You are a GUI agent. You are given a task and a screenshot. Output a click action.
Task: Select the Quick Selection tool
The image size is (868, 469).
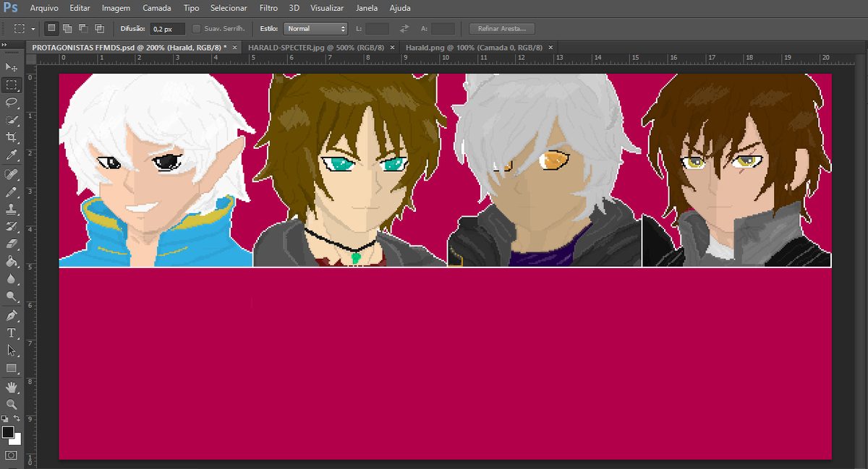click(11, 120)
